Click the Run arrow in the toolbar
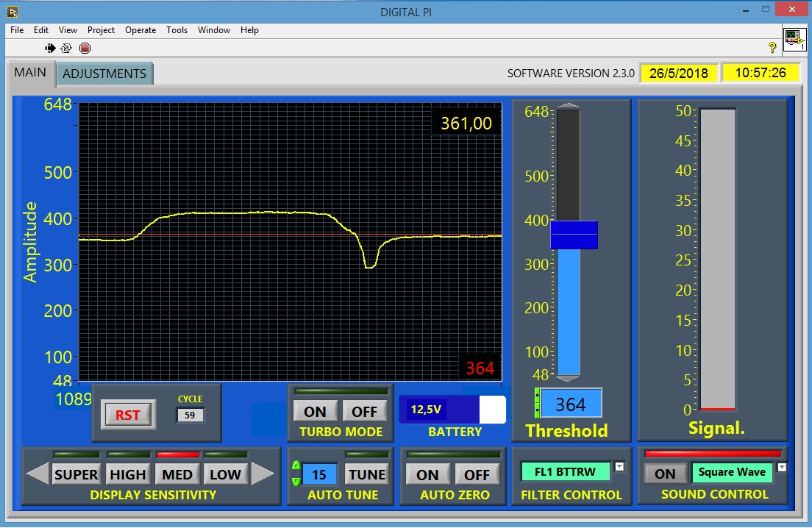The height and width of the screenshot is (528, 812). (x=50, y=49)
